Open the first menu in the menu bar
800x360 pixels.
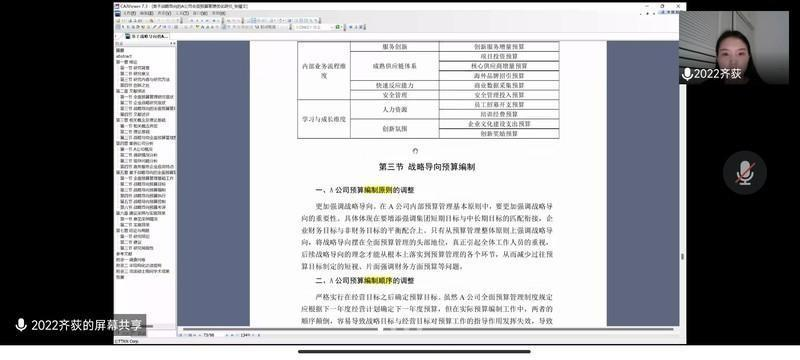pyautogui.click(x=129, y=13)
